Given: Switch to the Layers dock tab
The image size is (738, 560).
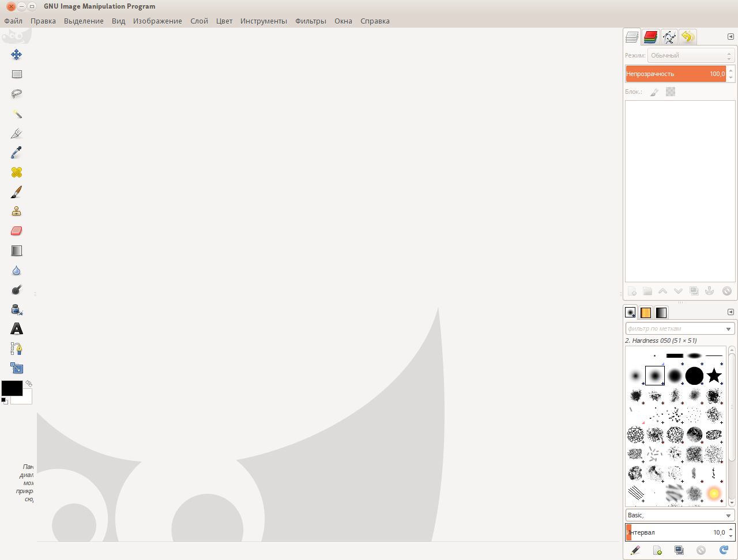Looking at the screenshot, I should tap(632, 37).
